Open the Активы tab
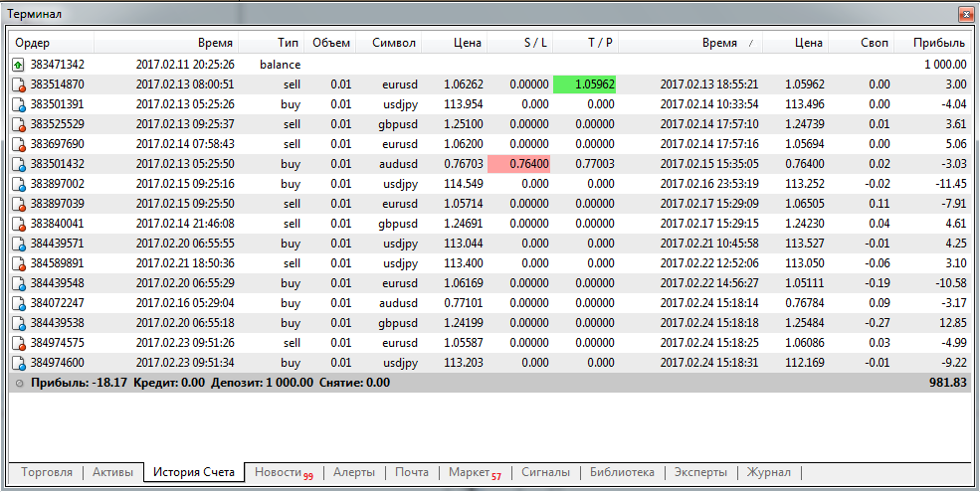 click(113, 473)
